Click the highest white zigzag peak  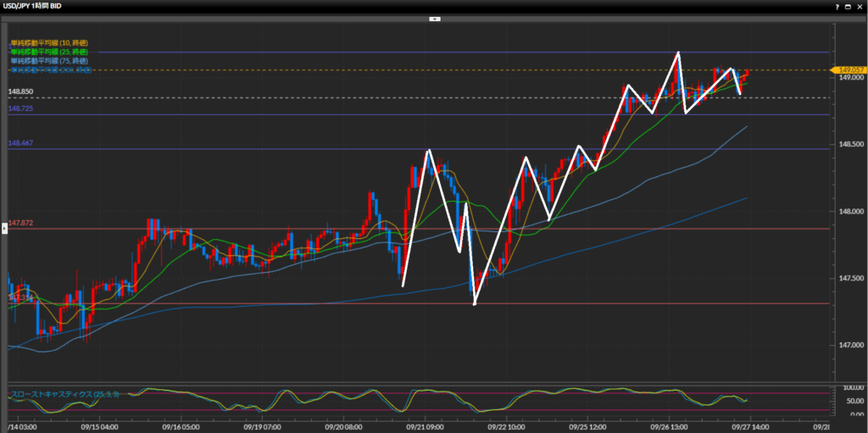[678, 53]
